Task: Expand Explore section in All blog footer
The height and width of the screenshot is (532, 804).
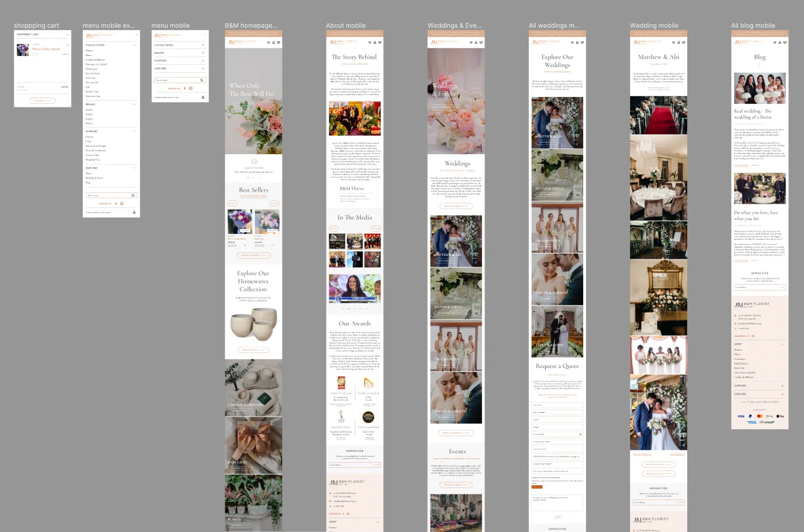Action: coord(783,394)
